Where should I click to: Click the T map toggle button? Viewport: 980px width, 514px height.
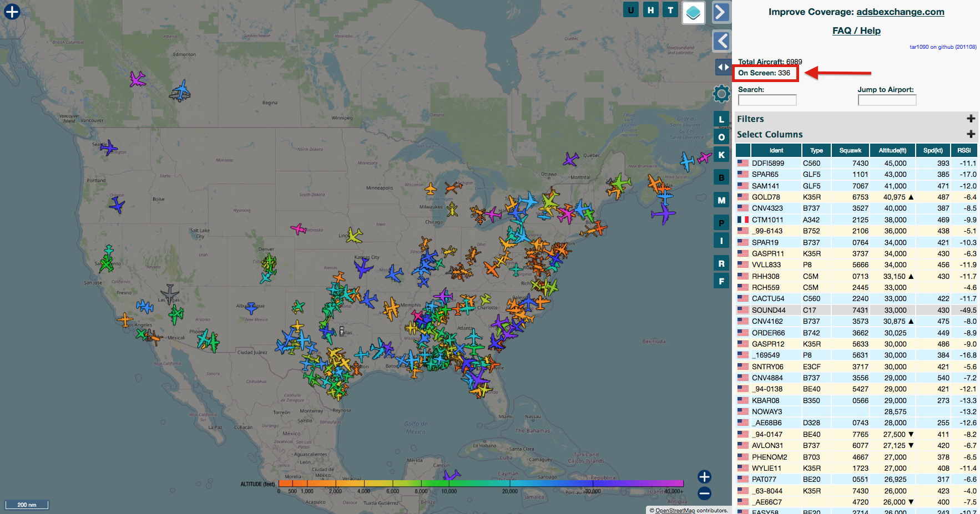(x=670, y=10)
